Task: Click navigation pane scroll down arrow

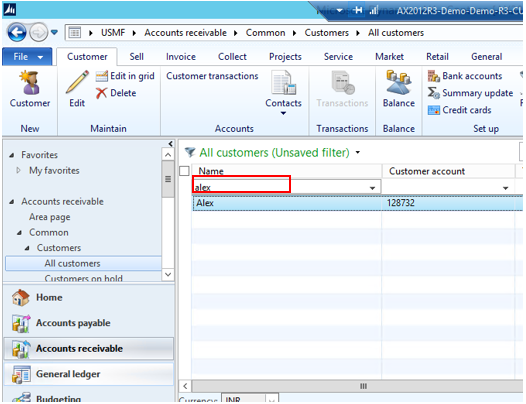Action: [168, 274]
